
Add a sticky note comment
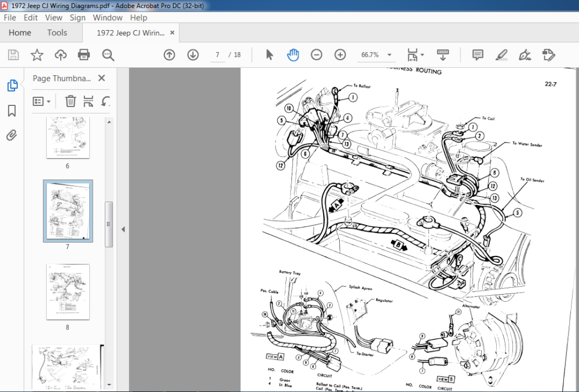(x=478, y=55)
